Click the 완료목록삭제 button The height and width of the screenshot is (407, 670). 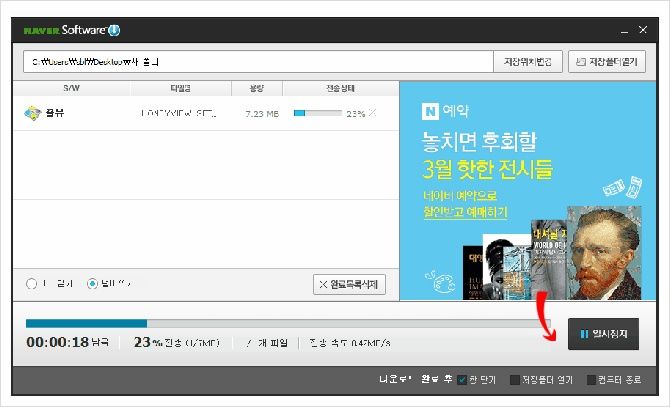(x=349, y=284)
